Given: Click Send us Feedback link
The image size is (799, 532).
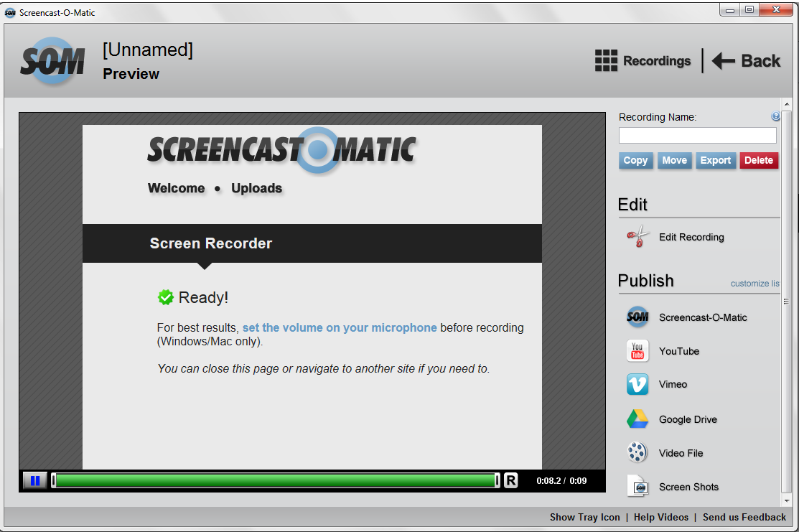Looking at the screenshot, I should 744,517.
